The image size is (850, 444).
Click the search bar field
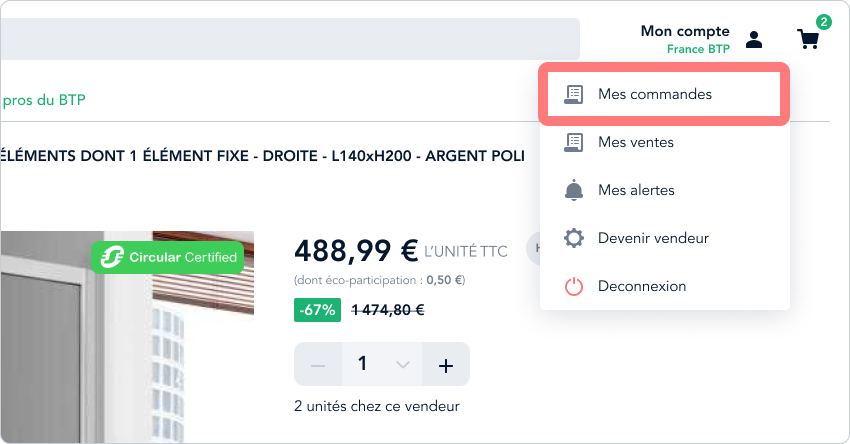click(x=290, y=39)
